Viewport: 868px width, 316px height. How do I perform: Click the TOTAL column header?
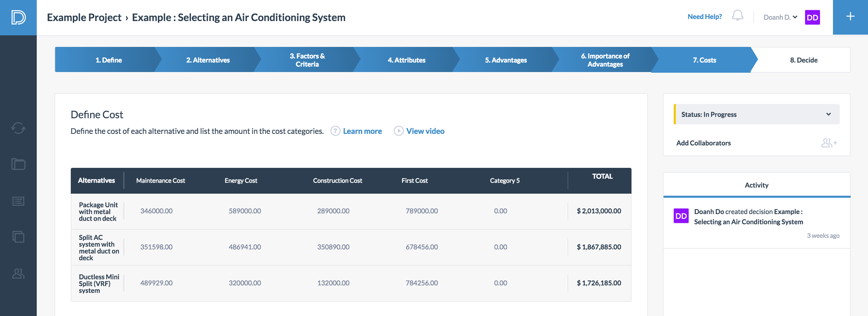pyautogui.click(x=602, y=176)
